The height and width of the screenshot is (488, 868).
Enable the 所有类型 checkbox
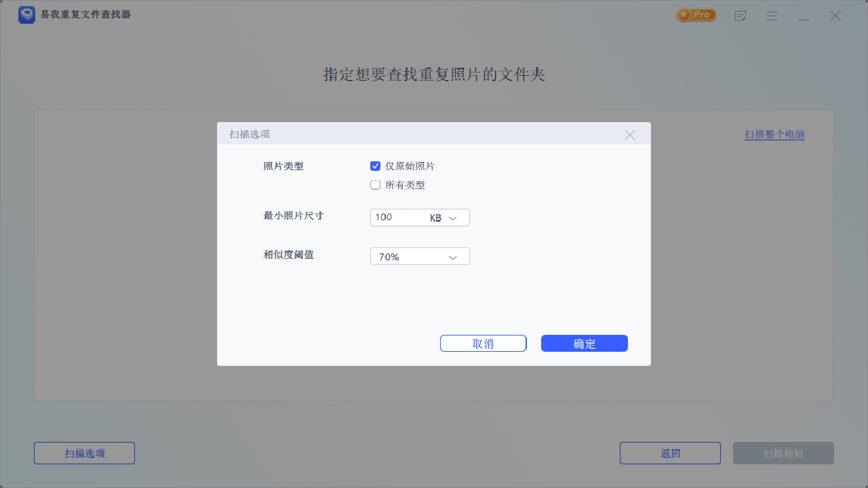pos(375,184)
